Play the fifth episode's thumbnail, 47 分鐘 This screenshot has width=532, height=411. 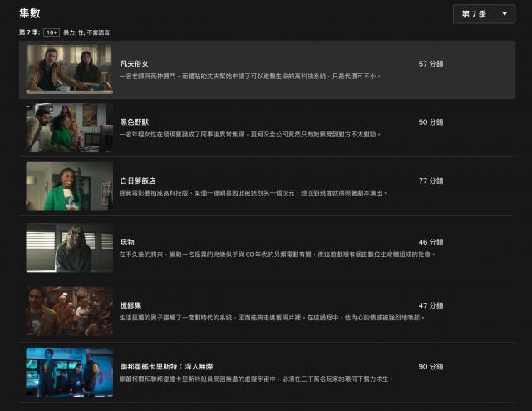pos(69,310)
